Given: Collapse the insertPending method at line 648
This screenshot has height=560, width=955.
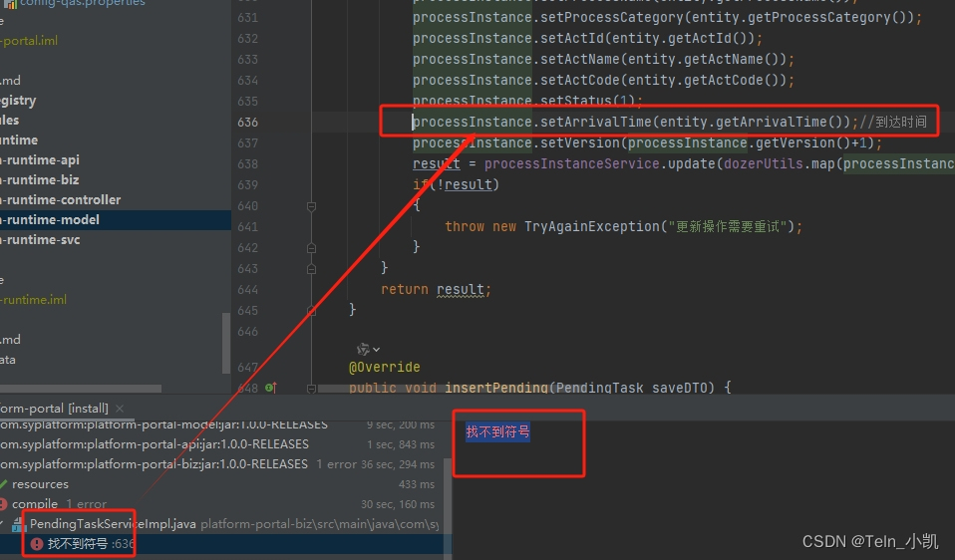Looking at the screenshot, I should [x=311, y=388].
